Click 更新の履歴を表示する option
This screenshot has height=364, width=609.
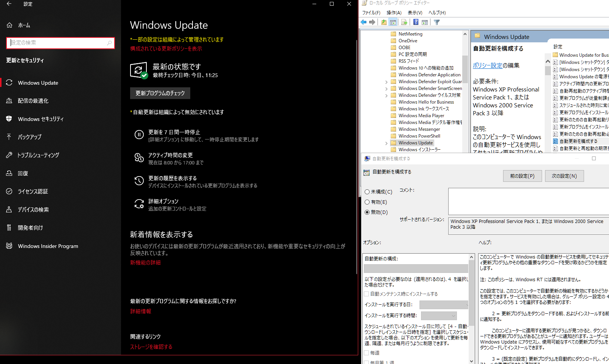[x=197, y=182]
